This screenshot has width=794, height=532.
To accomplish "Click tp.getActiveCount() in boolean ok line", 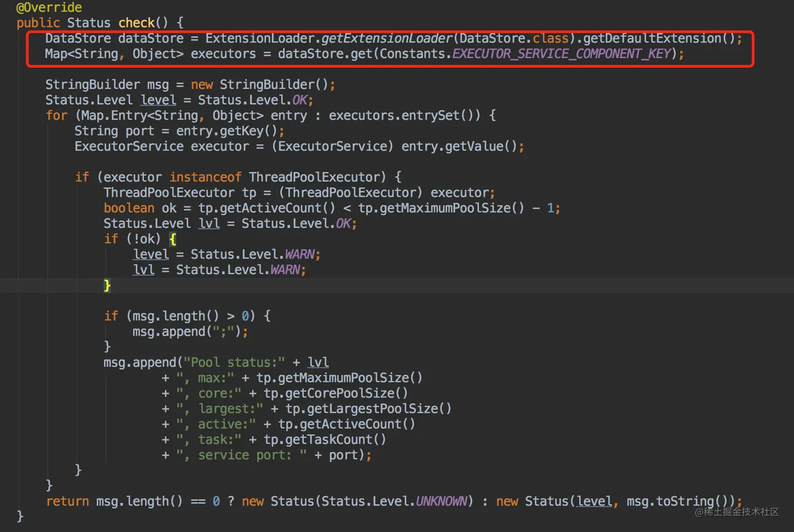I will pos(266,208).
